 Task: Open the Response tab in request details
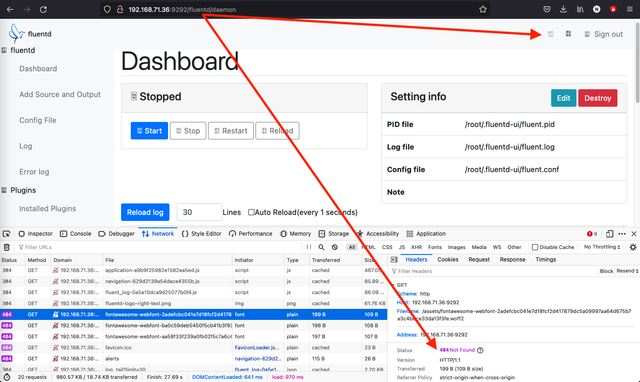[512, 260]
